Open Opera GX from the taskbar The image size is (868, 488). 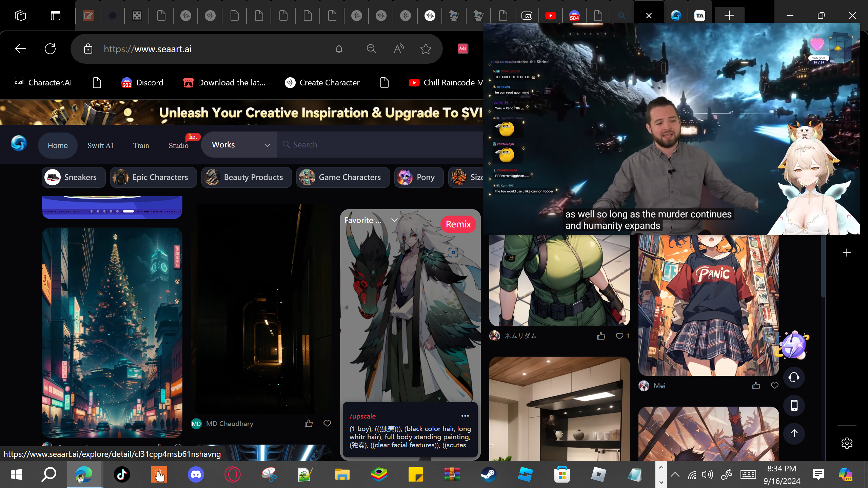pyautogui.click(x=233, y=474)
